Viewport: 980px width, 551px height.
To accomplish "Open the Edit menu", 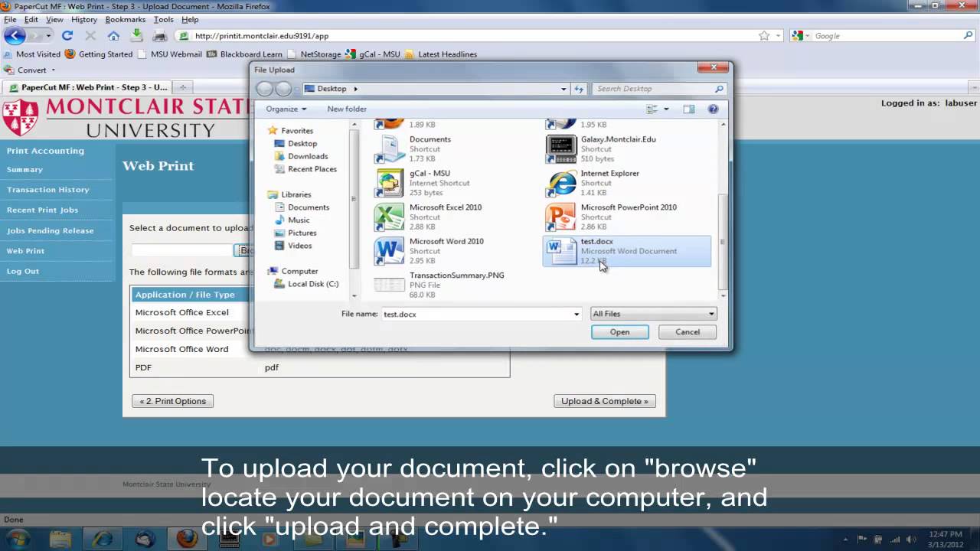I will 31,19.
